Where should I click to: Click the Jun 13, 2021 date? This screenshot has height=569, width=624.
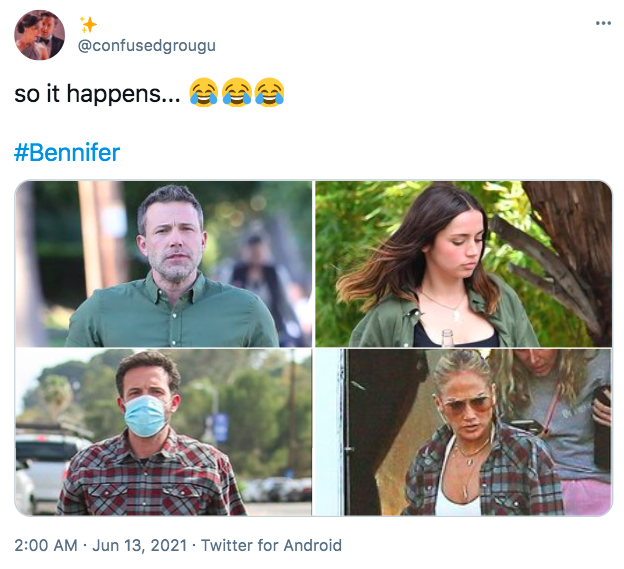[140, 545]
